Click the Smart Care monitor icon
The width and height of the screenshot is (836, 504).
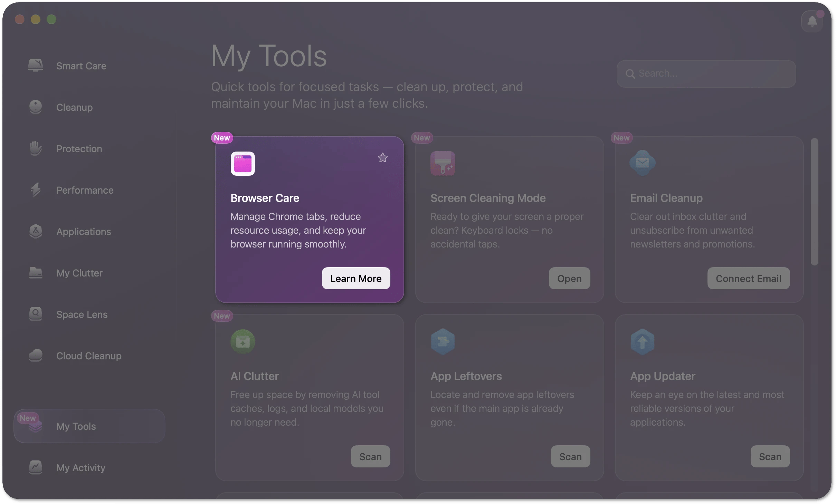(x=36, y=66)
